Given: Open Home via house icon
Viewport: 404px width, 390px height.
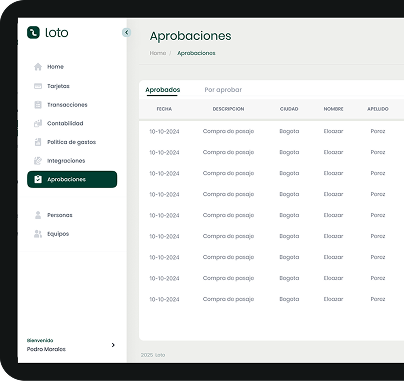Looking at the screenshot, I should 38,67.
